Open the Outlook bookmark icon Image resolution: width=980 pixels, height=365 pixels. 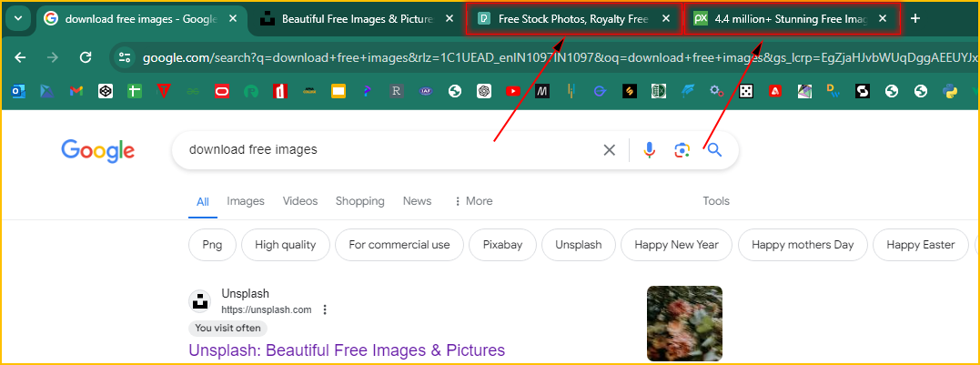coord(18,91)
